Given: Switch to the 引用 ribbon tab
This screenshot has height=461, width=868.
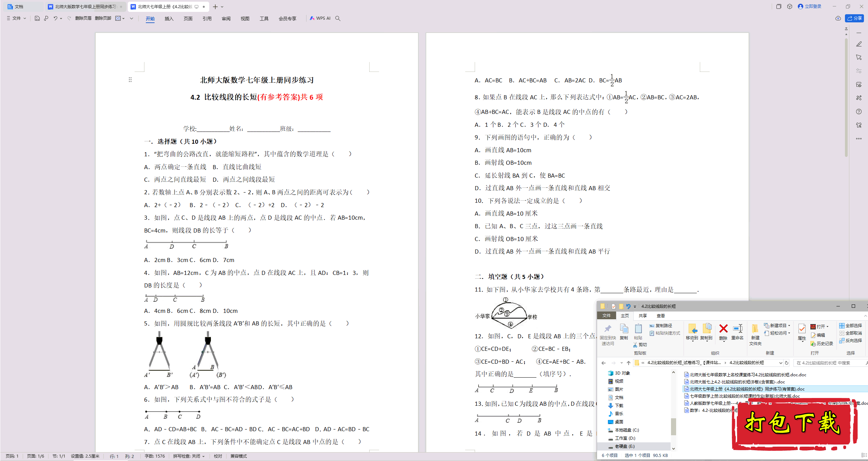Looking at the screenshot, I should click(x=207, y=19).
